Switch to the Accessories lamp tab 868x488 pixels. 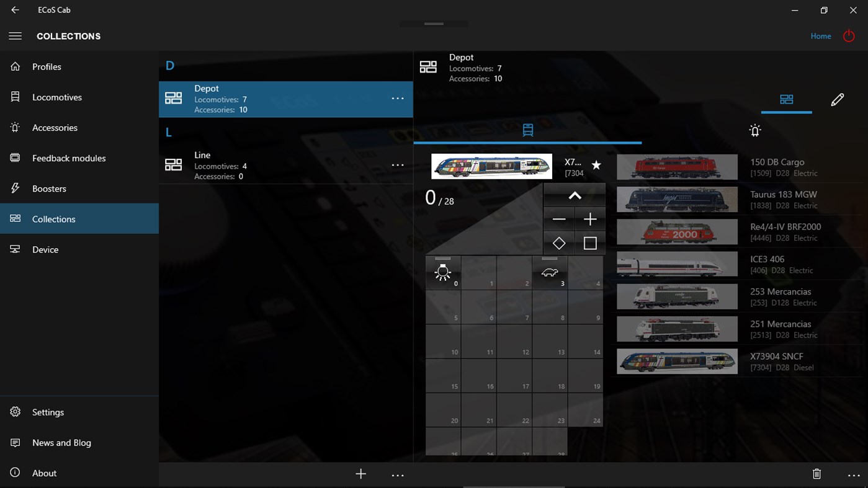[x=754, y=130]
